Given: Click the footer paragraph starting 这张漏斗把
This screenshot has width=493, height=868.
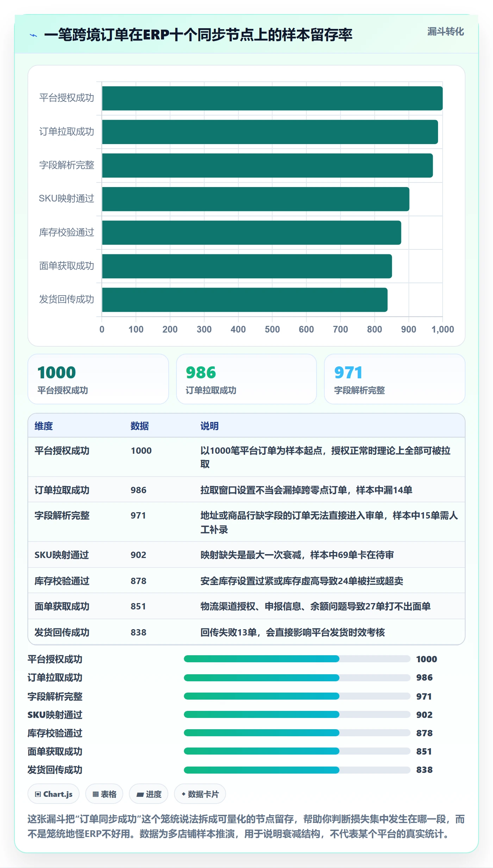Looking at the screenshot, I should click(x=246, y=826).
